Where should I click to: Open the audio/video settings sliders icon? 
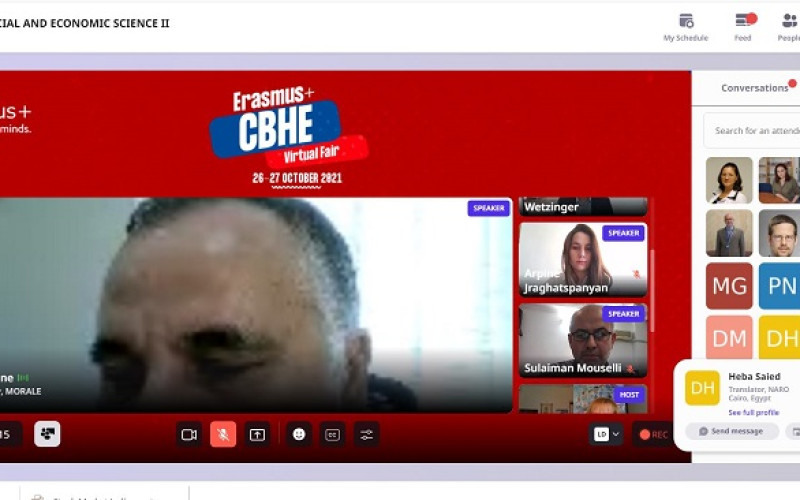367,434
